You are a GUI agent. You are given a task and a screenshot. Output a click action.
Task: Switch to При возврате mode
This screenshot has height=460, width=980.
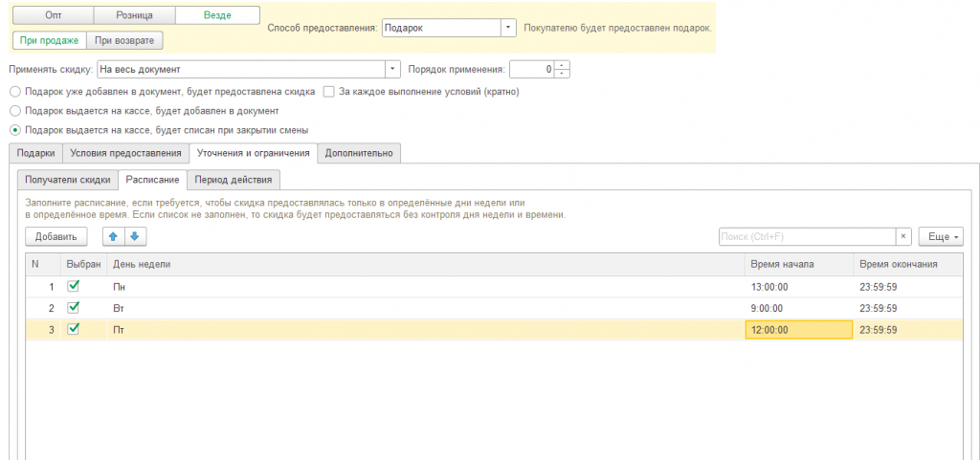pos(125,40)
